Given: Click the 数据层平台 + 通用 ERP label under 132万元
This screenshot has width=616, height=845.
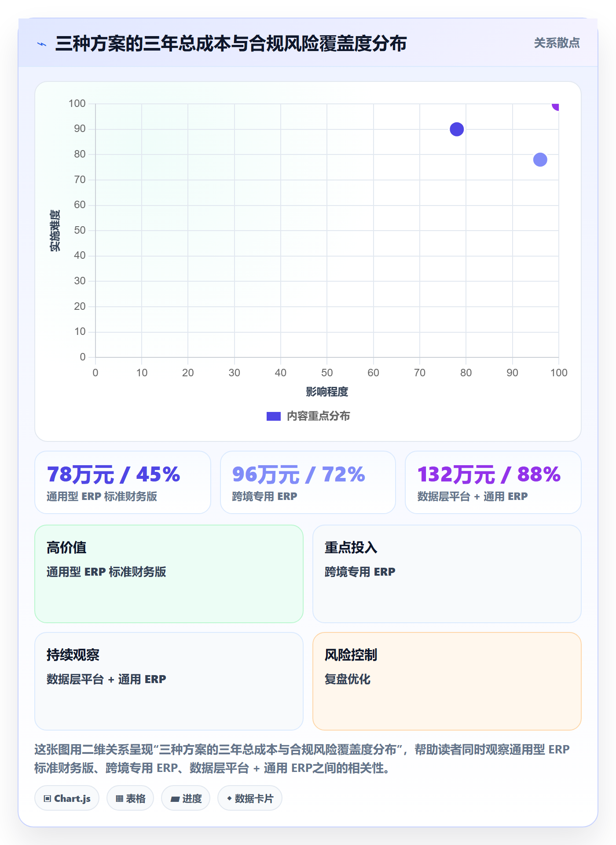Looking at the screenshot, I should point(473,496).
